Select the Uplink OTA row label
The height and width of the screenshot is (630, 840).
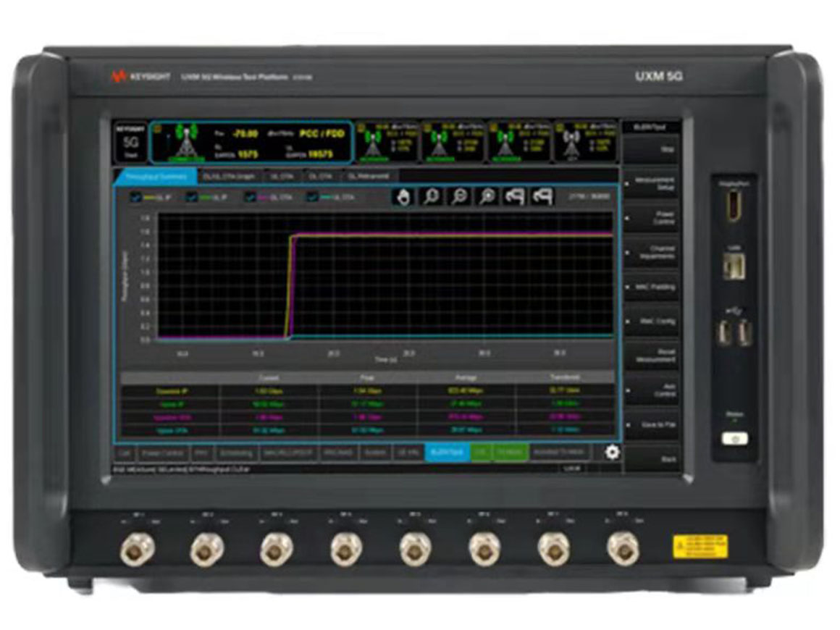[x=171, y=430]
